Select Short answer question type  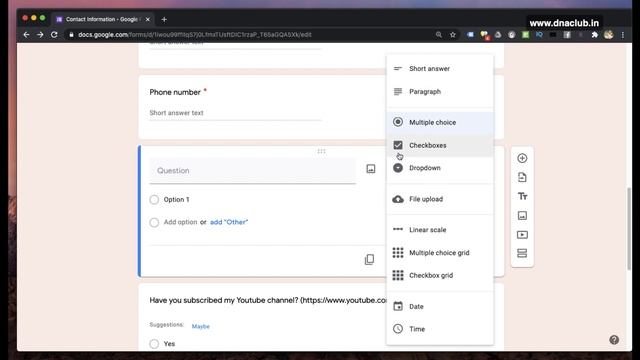(x=440, y=69)
